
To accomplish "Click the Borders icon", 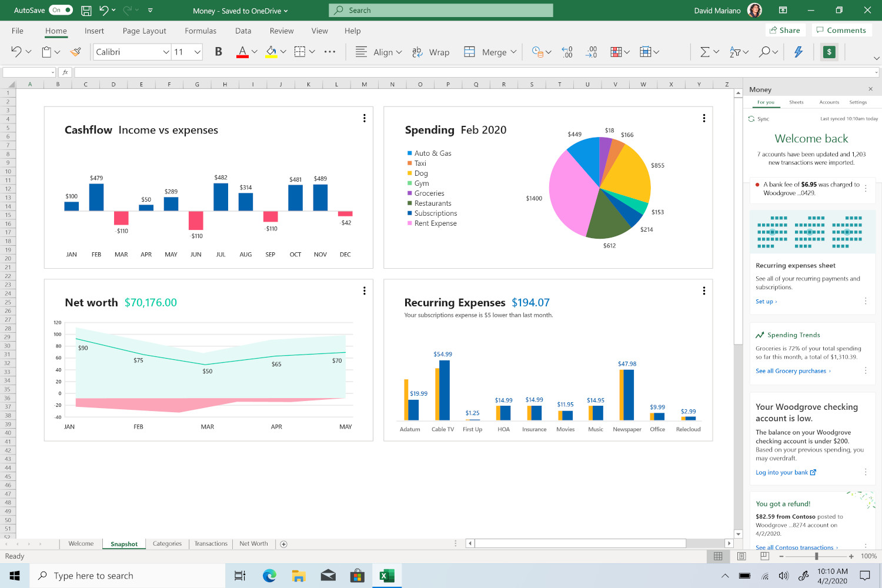I will [300, 52].
